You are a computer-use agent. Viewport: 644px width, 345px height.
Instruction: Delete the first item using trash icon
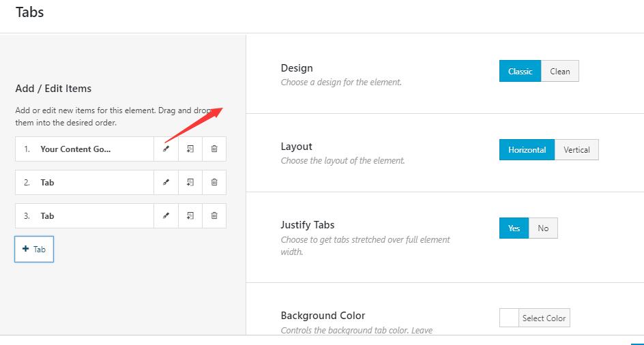click(214, 149)
